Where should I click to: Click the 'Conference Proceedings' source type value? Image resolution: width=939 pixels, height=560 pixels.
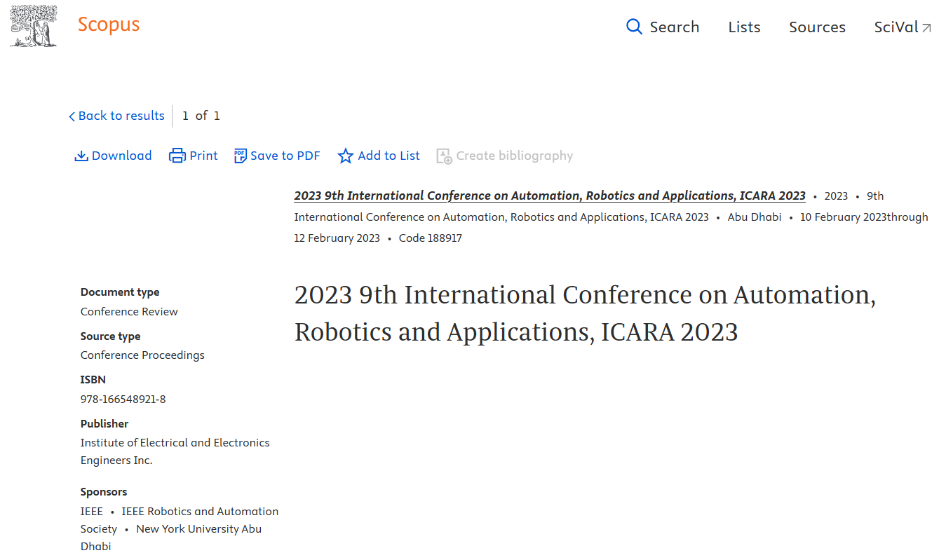[x=142, y=355]
